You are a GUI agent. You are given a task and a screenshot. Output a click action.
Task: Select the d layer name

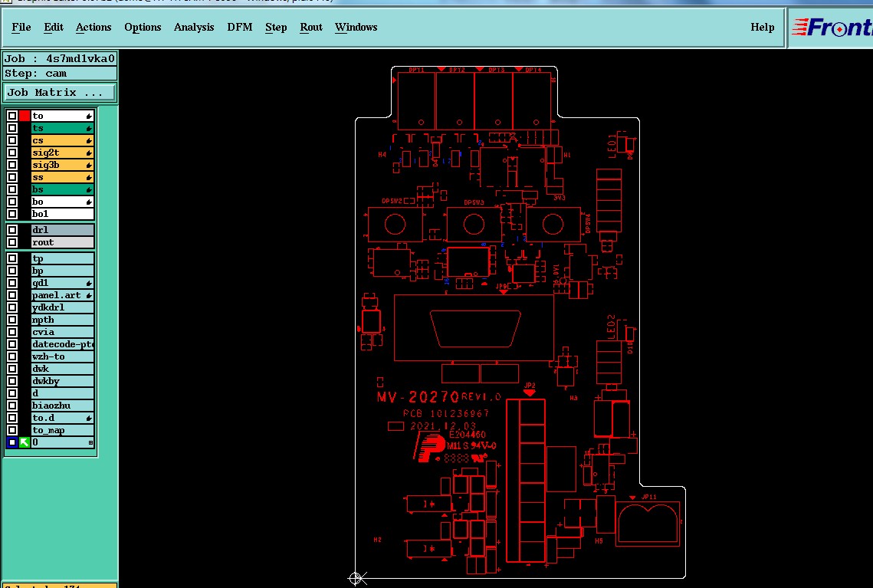62,393
